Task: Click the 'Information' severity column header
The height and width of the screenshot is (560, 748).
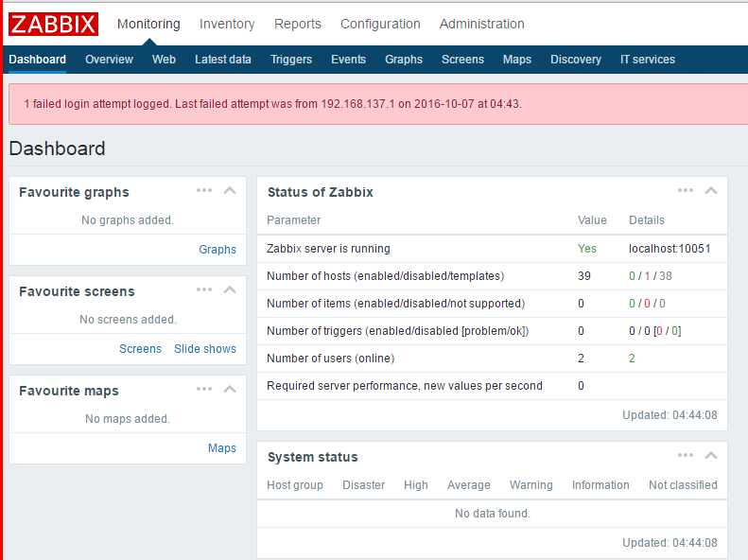Action: [x=600, y=485]
